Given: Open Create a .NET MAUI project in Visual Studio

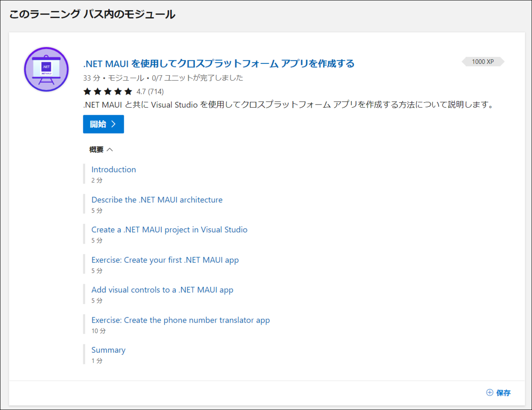Looking at the screenshot, I should (x=169, y=230).
